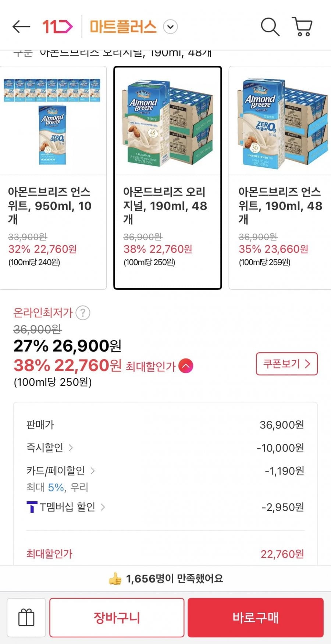Open the shopping cart icon
This screenshot has height=644, width=331.
[x=302, y=26]
